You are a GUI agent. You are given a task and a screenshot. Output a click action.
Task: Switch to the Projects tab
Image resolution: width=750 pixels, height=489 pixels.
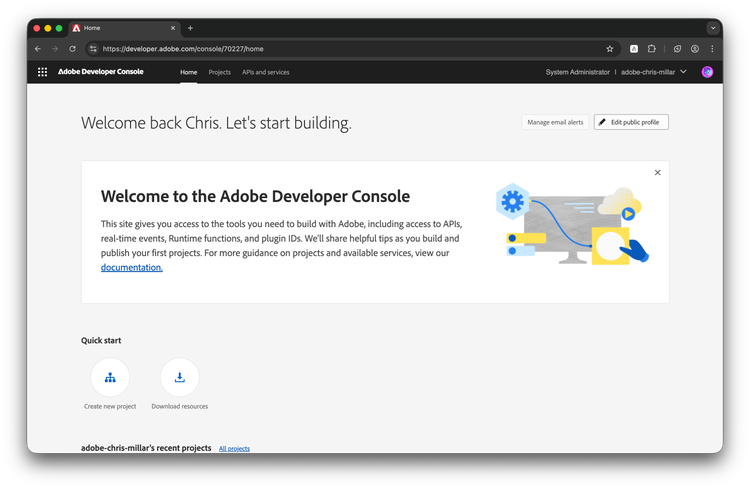(x=219, y=72)
